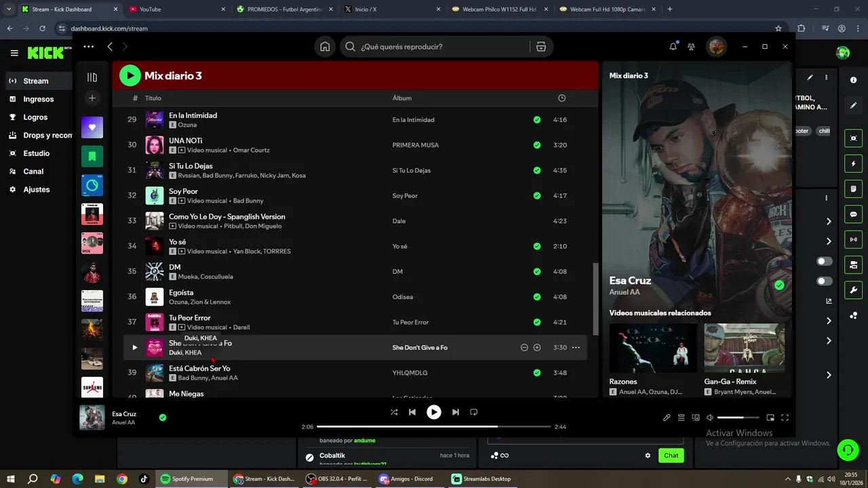Open Spotify notifications bell
Image resolution: width=868 pixels, height=488 pixels.
[x=673, y=47]
